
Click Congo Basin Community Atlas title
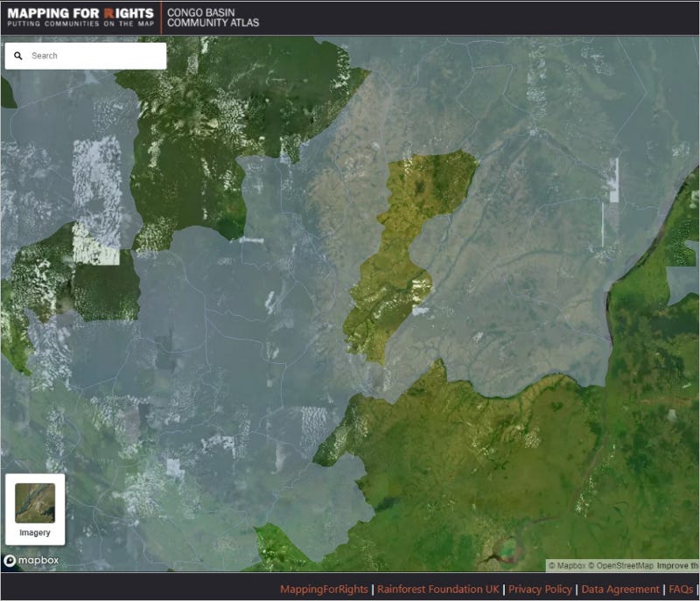pos(213,17)
